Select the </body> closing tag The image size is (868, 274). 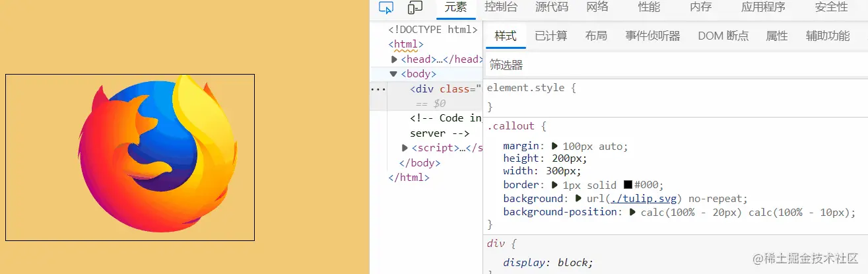tap(420, 162)
